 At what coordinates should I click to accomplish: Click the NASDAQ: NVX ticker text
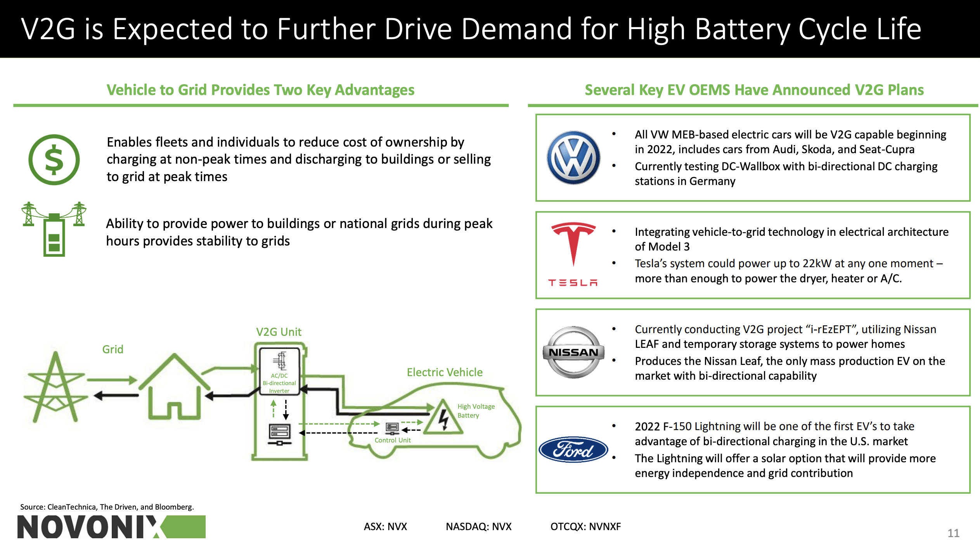(x=478, y=527)
